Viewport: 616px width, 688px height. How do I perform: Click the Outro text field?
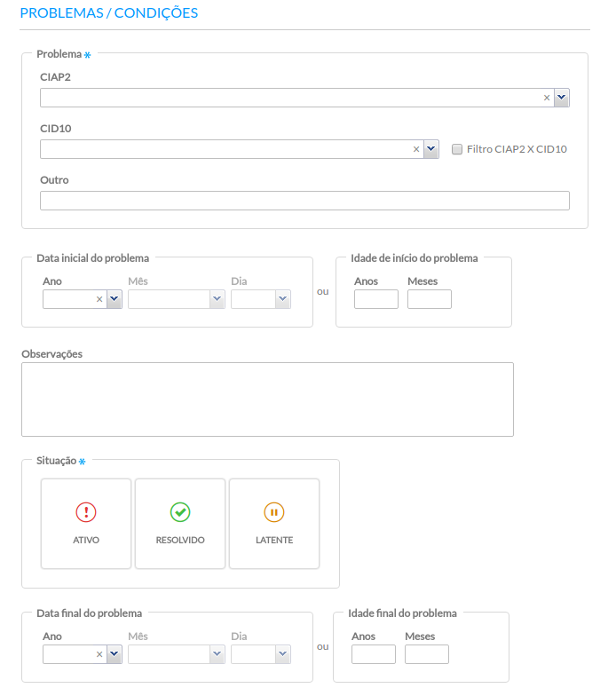click(305, 201)
